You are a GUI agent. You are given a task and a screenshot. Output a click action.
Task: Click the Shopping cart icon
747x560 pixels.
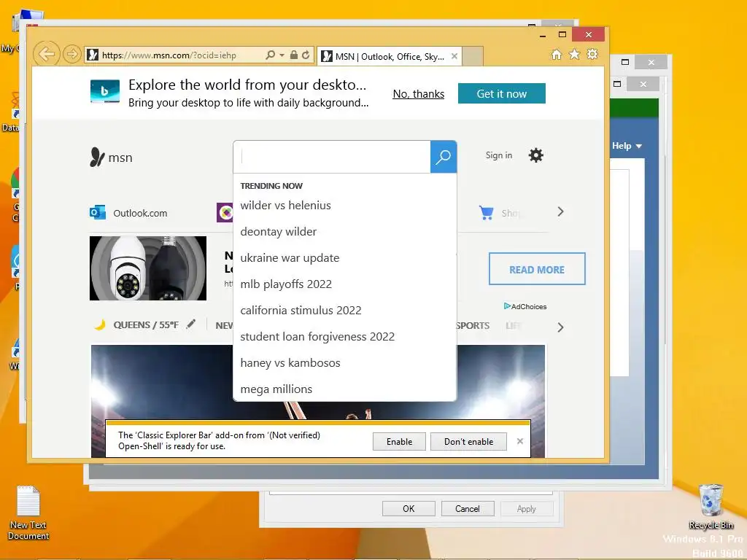click(486, 212)
